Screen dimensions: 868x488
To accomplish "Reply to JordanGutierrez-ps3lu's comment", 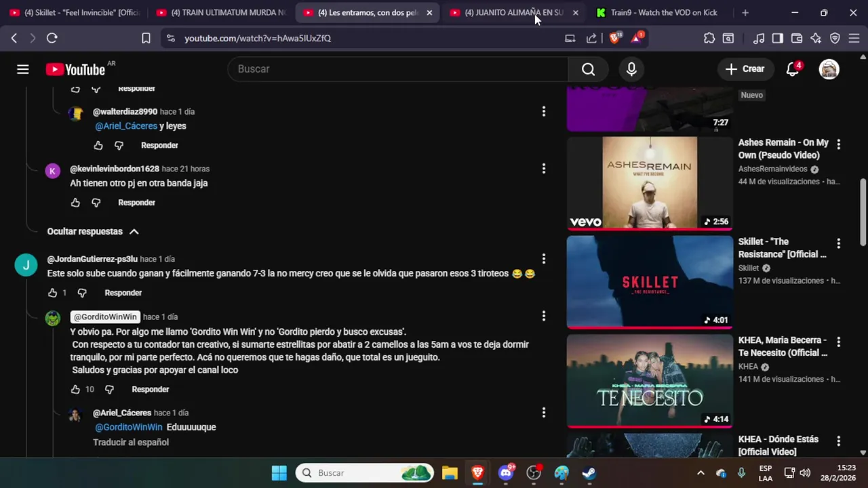I will point(123,293).
